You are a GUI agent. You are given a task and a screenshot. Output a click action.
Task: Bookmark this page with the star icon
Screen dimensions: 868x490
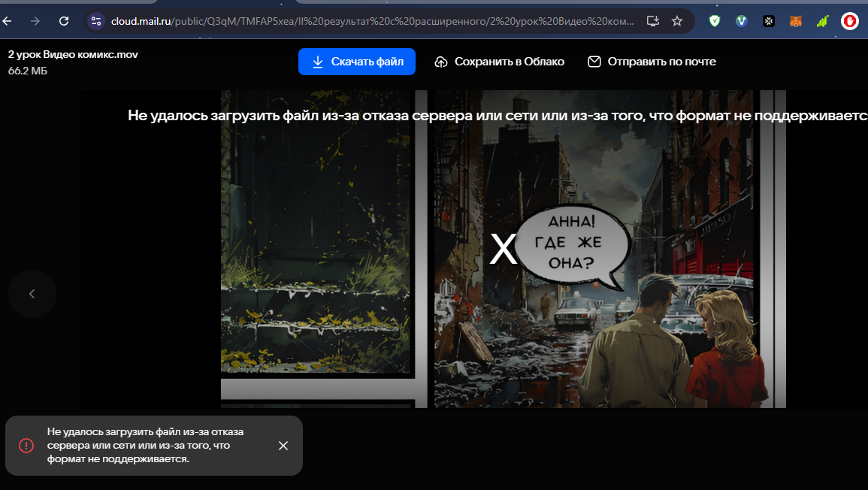(677, 21)
